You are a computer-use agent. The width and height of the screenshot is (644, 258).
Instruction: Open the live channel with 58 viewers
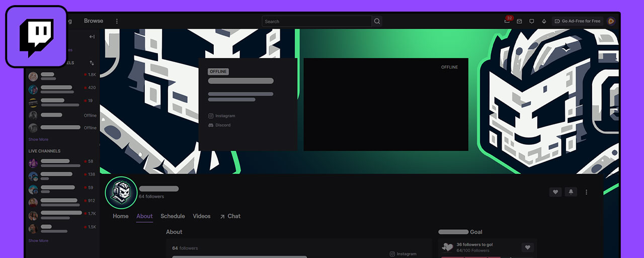click(x=62, y=163)
